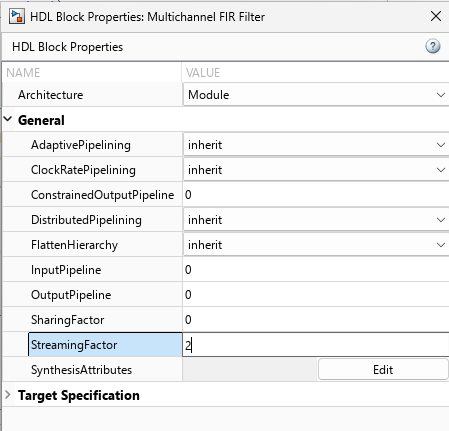Select the SynthesisAttributes property name

(81, 370)
